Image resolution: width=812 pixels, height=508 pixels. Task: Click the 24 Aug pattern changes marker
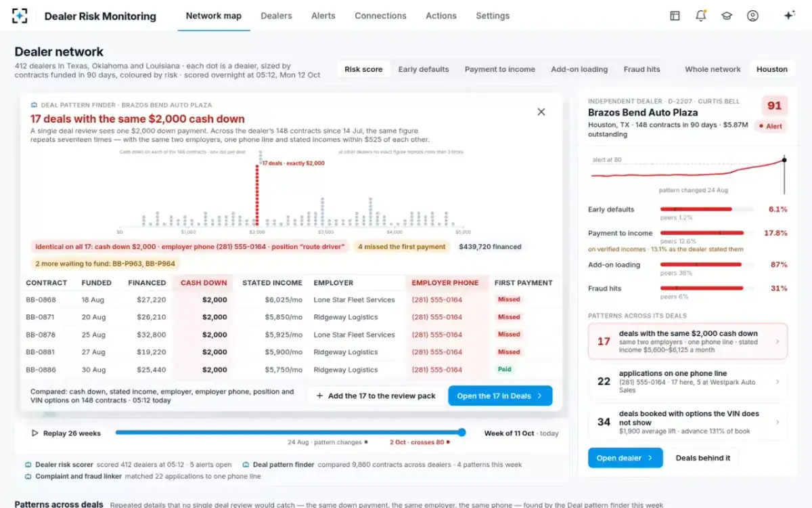point(328,442)
